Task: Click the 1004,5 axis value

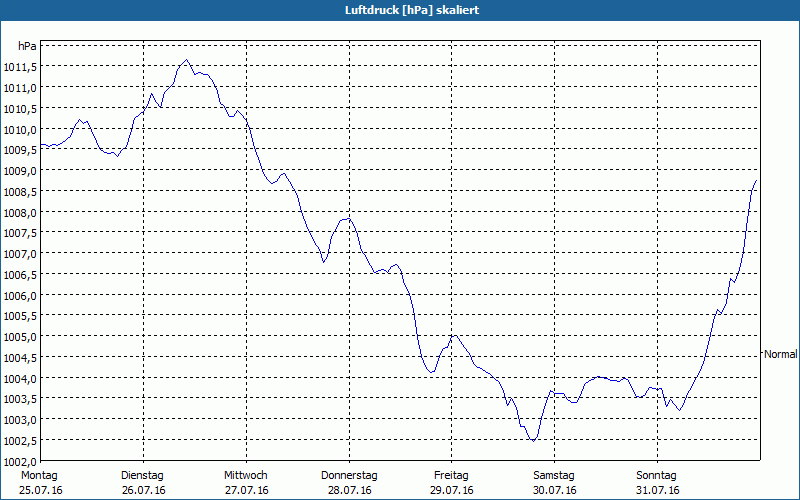Action: [20, 358]
